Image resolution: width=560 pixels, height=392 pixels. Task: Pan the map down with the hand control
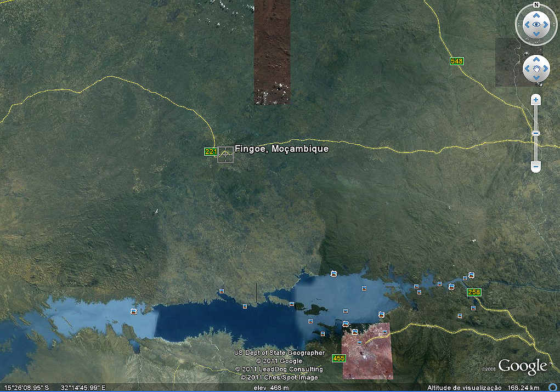(536, 78)
